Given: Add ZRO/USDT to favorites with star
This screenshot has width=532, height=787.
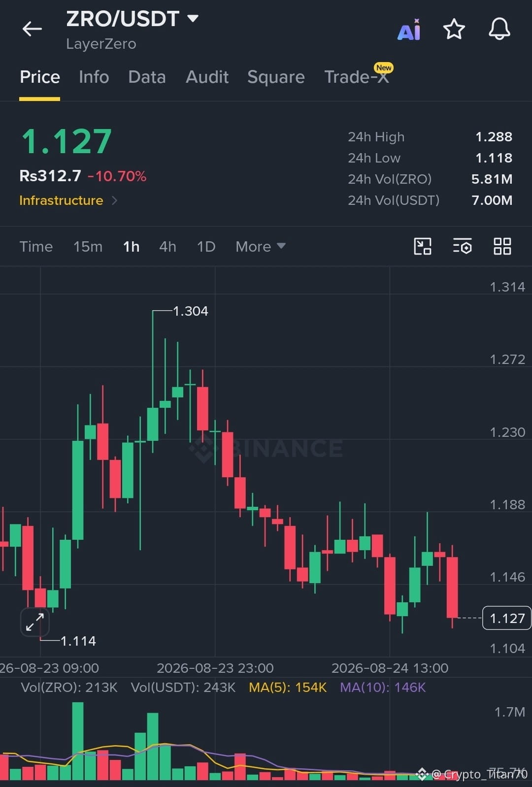Looking at the screenshot, I should click(454, 29).
